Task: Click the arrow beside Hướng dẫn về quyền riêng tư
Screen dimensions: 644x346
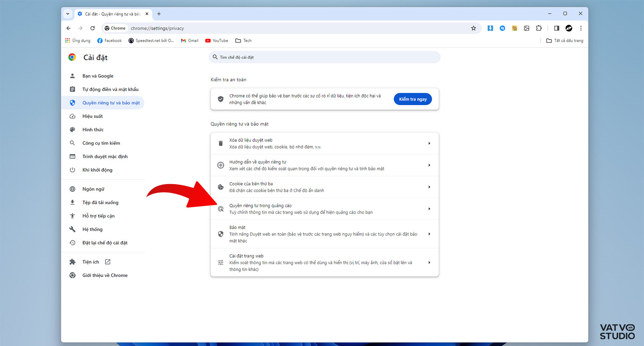Action: [x=429, y=165]
